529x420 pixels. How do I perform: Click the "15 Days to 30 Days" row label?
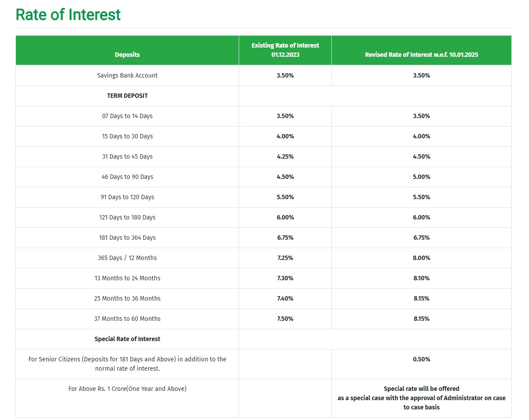[x=127, y=136]
